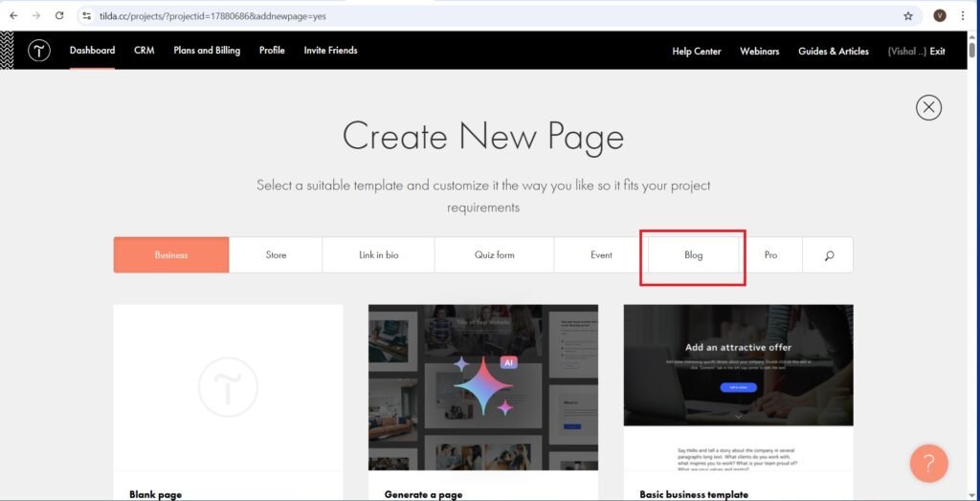Click the Blank page title text
Screen dimensions: 980x501
[156, 494]
